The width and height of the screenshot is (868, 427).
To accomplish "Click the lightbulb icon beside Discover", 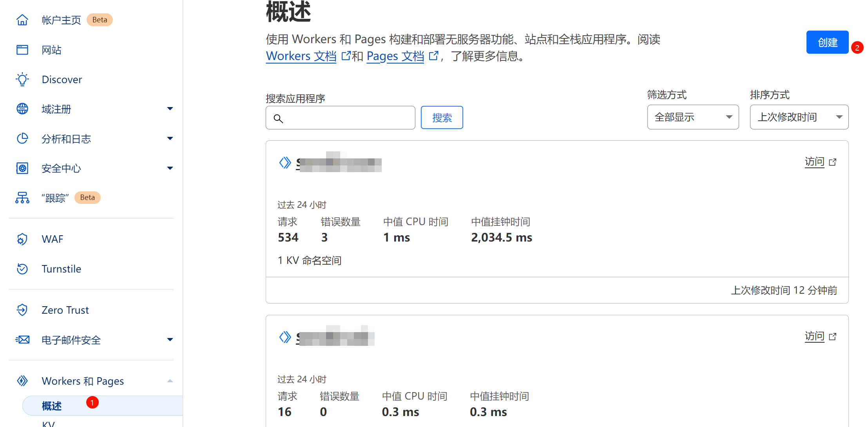I will pos(22,79).
